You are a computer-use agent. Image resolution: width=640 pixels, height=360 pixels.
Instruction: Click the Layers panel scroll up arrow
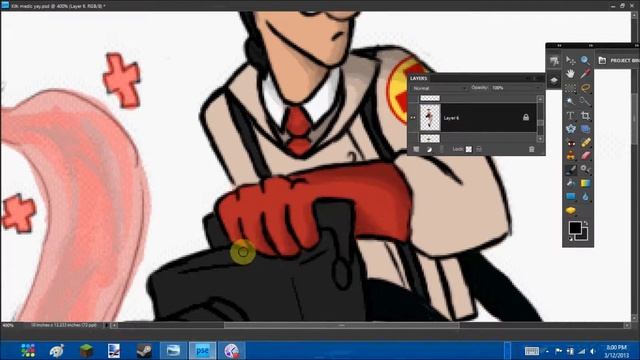pos(540,99)
